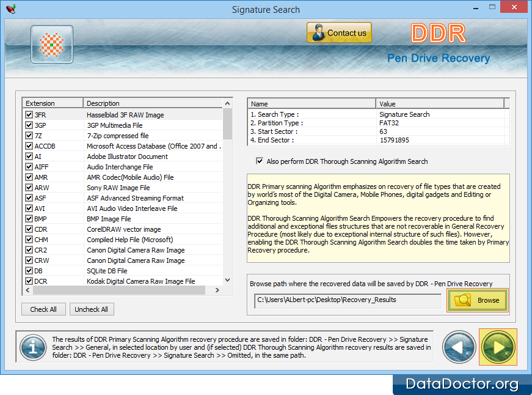Select the AVI Audio Video Interleave File row
This screenshot has height=395, width=532.
coord(123,208)
